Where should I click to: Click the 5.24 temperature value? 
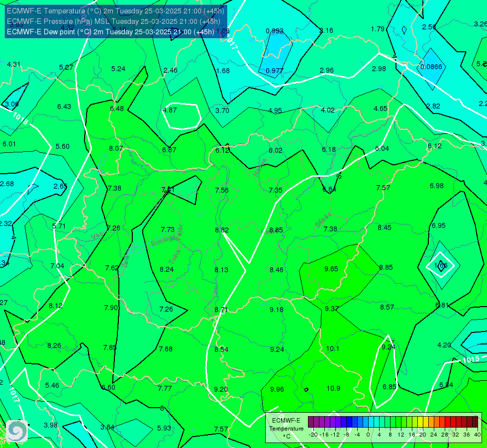pos(118,69)
